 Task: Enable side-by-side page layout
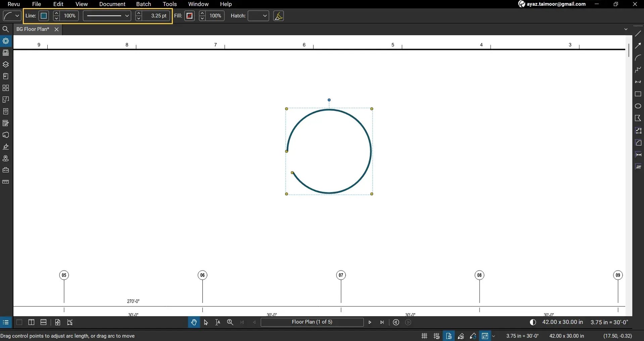pyautogui.click(x=31, y=322)
